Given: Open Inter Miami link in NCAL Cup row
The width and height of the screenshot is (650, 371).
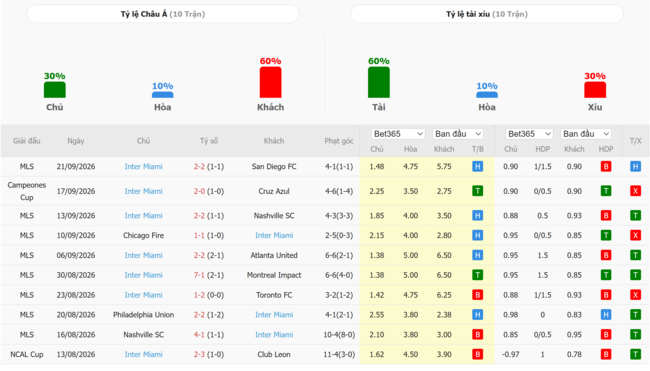Looking at the screenshot, I should click(143, 354).
